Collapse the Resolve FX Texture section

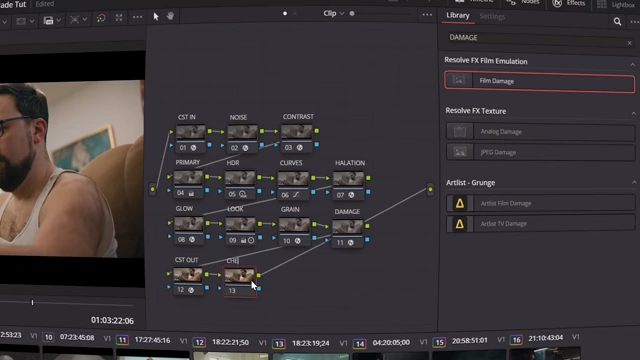click(633, 113)
